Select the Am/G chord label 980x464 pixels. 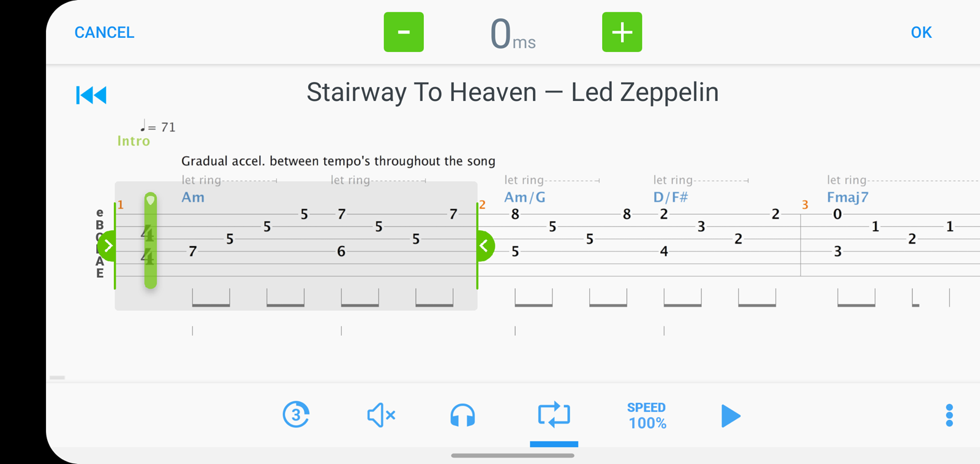click(525, 197)
